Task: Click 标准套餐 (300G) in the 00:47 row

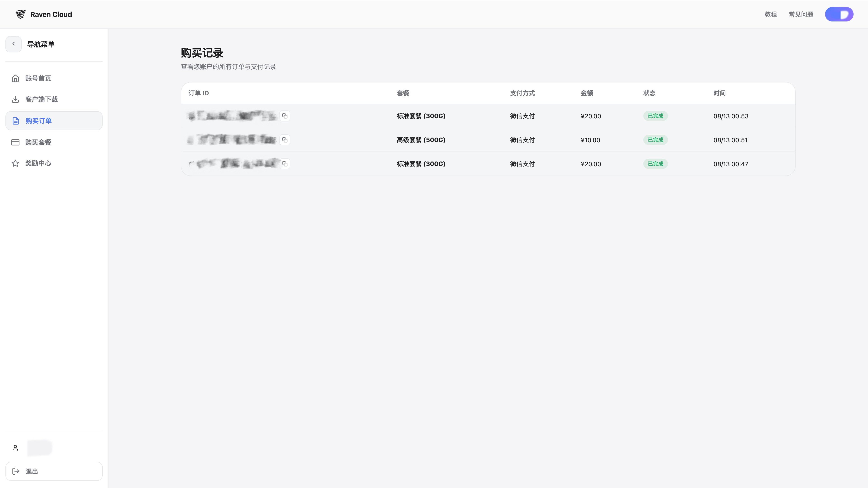Action: coord(421,164)
